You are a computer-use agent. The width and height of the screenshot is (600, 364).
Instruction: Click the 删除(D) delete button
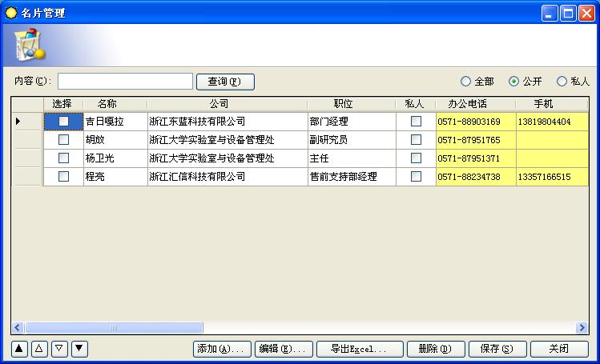click(x=436, y=349)
